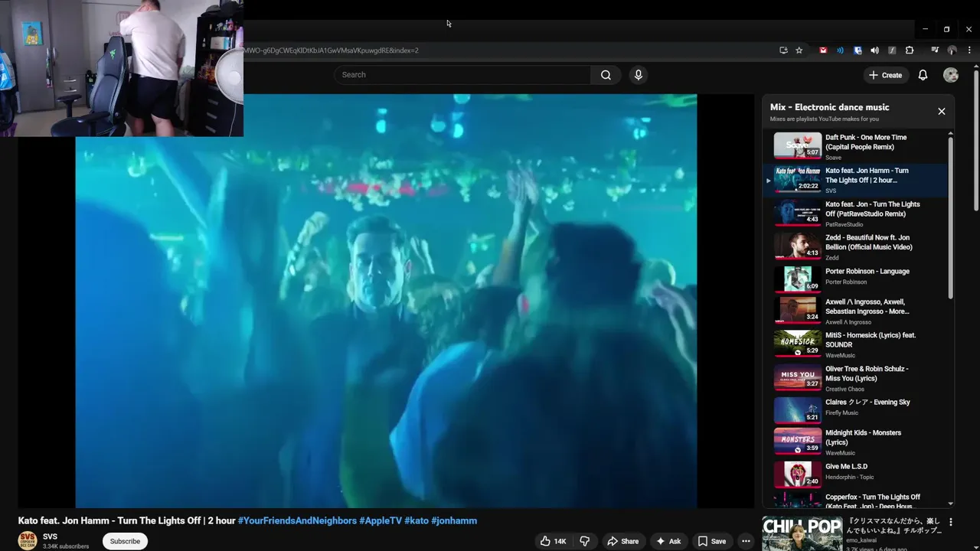
Task: Focus the YouTube search field
Action: (x=462, y=75)
